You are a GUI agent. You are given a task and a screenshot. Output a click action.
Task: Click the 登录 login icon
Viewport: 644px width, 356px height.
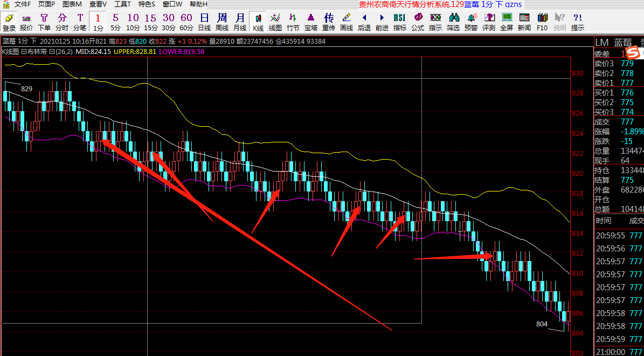click(x=9, y=22)
